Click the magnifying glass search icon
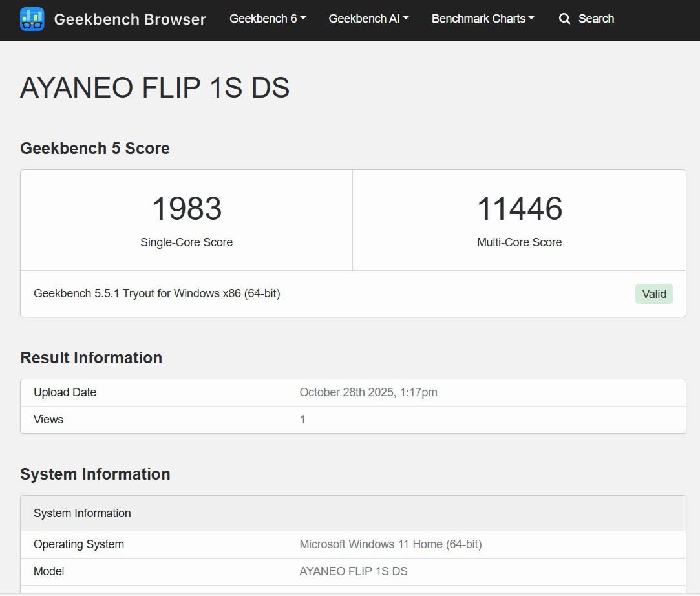700x596 pixels. tap(564, 19)
